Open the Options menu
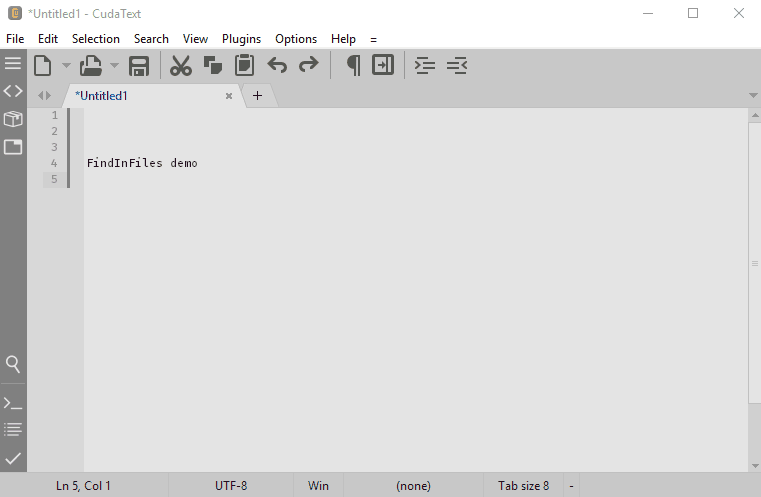 (x=296, y=39)
